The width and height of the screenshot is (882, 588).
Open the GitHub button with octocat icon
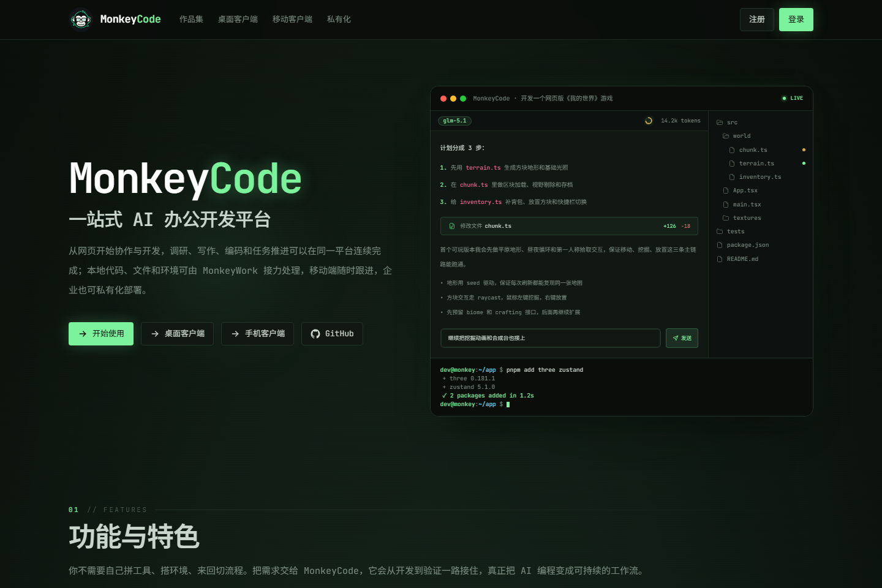tap(332, 334)
